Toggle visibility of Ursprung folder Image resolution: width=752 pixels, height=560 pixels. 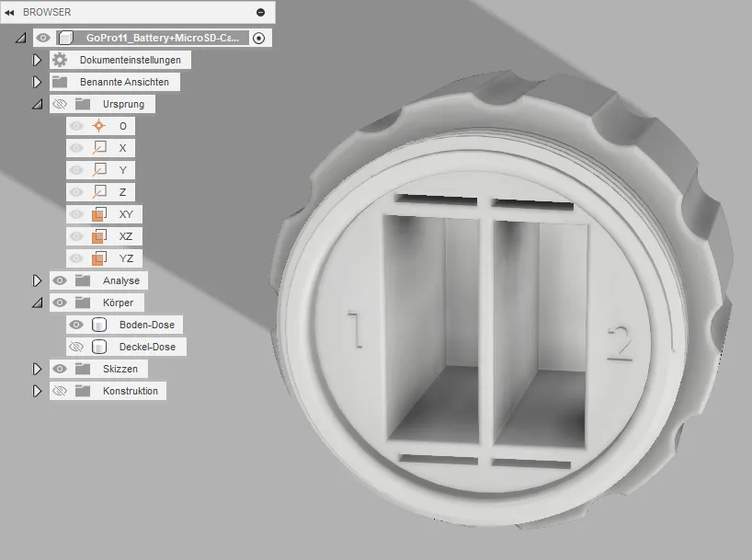[60, 104]
